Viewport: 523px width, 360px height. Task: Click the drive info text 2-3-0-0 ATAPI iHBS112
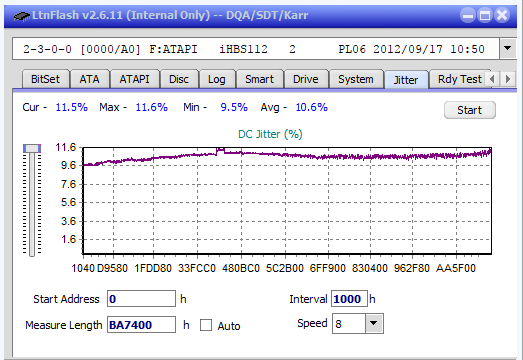[253, 49]
